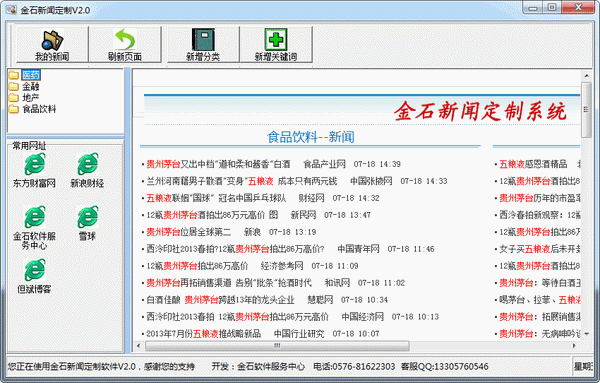Open the 东方财富网 shortcut icon
This screenshot has height=383, width=600.
click(x=34, y=170)
